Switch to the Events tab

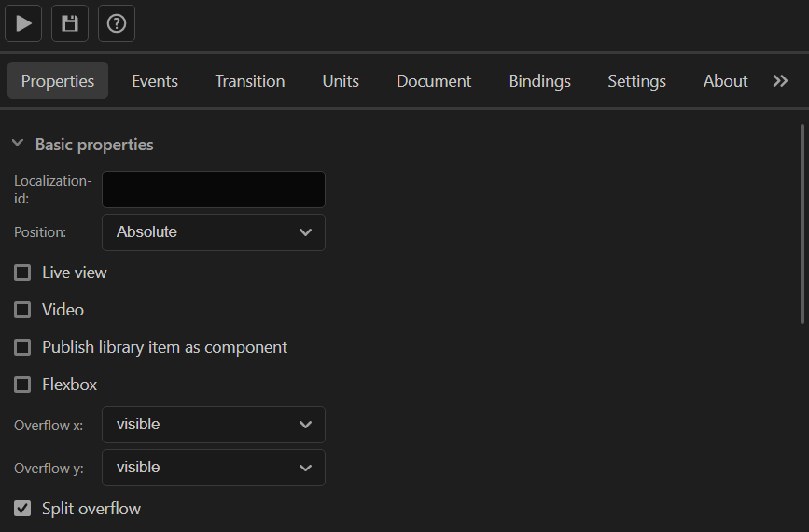155,81
